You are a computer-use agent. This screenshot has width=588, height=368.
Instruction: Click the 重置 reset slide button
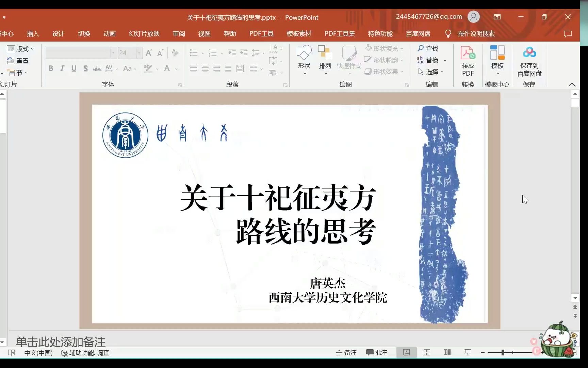click(x=18, y=61)
